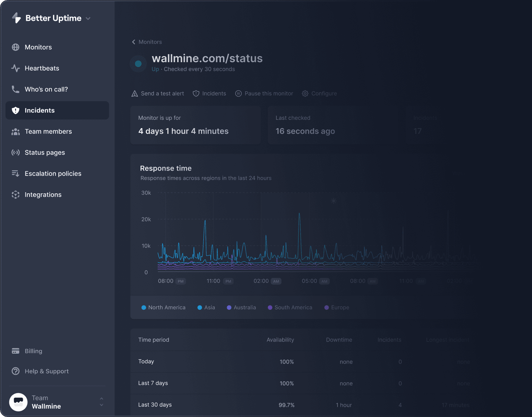This screenshot has width=532, height=417.
Task: Click the shield icon beside Incidents link
Action: coord(196,94)
